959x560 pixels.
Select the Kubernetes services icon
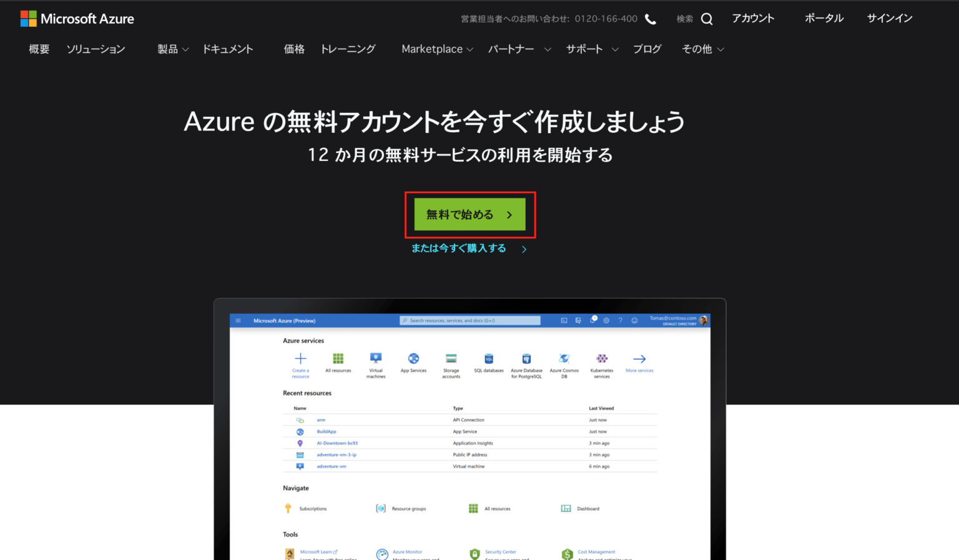point(601,358)
